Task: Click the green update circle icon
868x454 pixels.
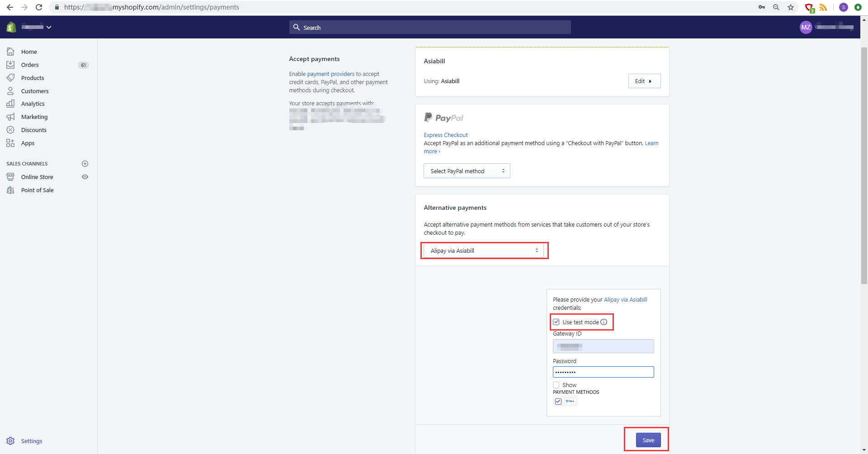Action: tap(858, 7)
